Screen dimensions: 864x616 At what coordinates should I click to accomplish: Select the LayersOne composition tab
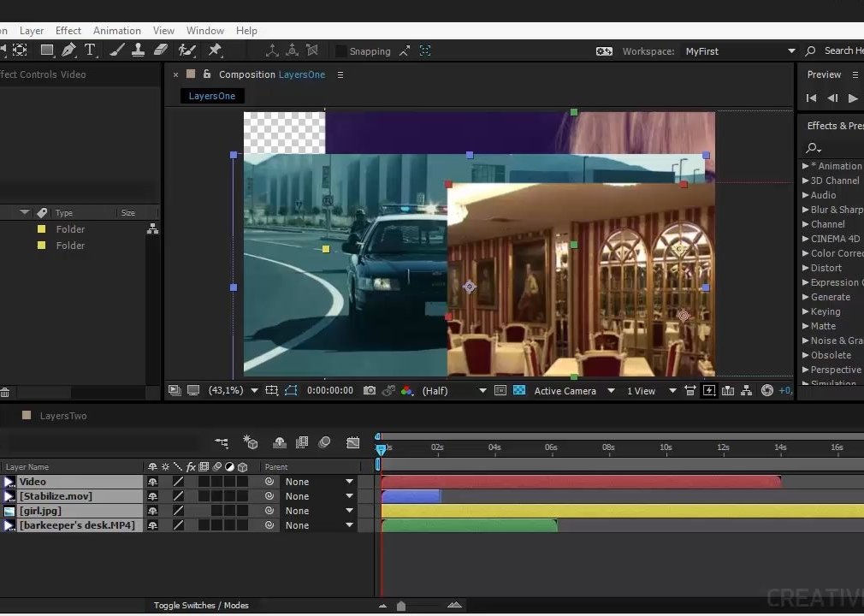coord(212,96)
